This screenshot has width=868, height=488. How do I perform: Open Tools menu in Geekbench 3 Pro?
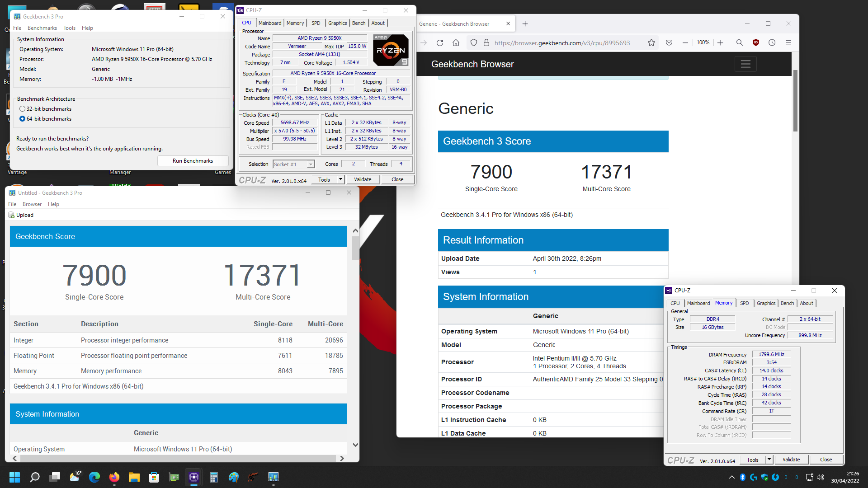[69, 28]
